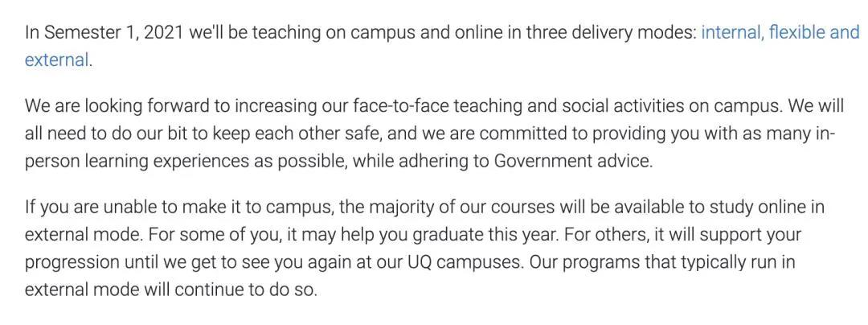
Task: Click the blue 'external' link text
Action: tap(56, 60)
